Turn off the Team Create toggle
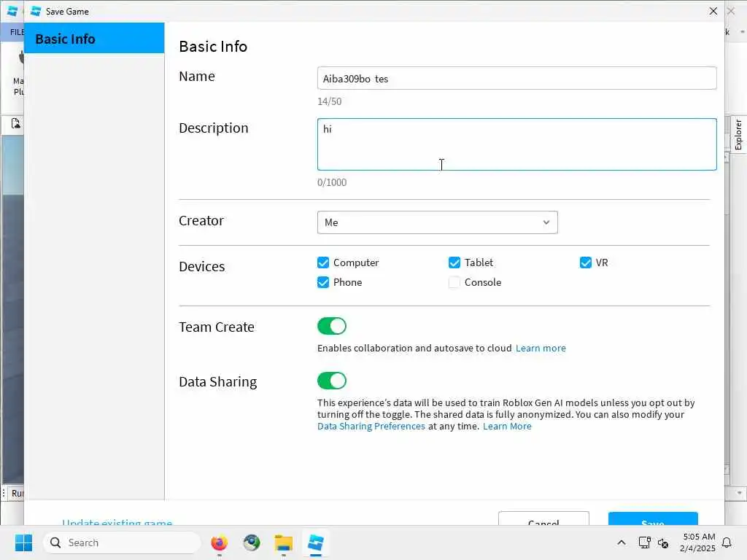This screenshot has height=560, width=747. pyautogui.click(x=332, y=326)
